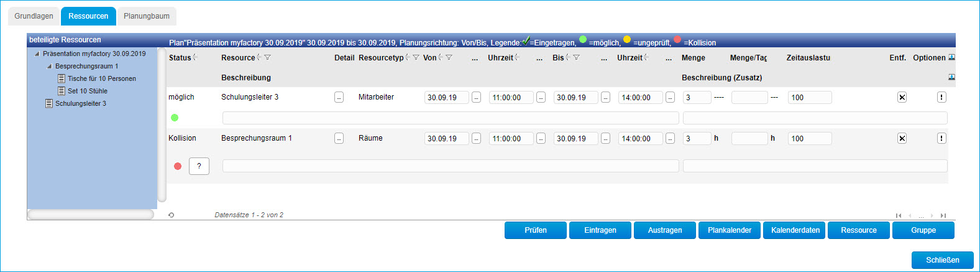Click the Räume resource type cell

tap(370, 138)
